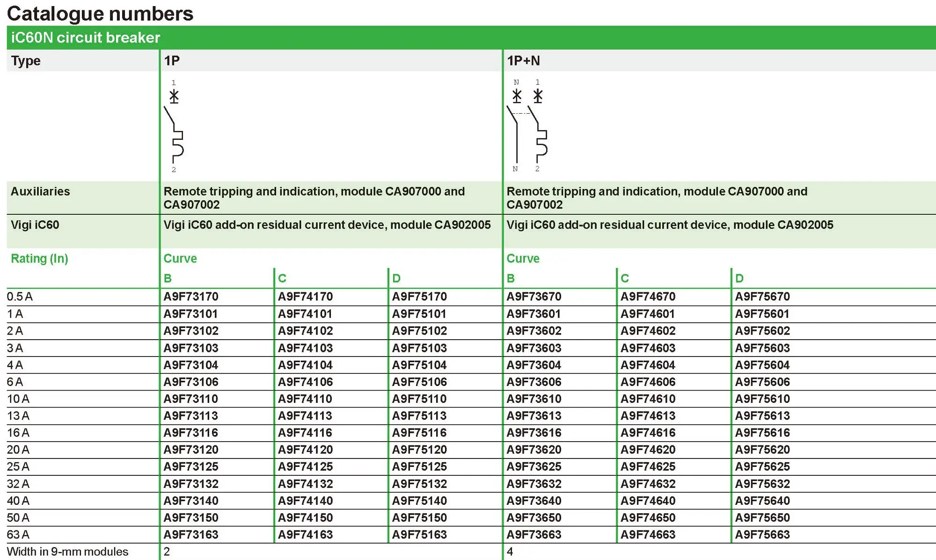Click the 'Curve' label under 1P

coord(180,259)
